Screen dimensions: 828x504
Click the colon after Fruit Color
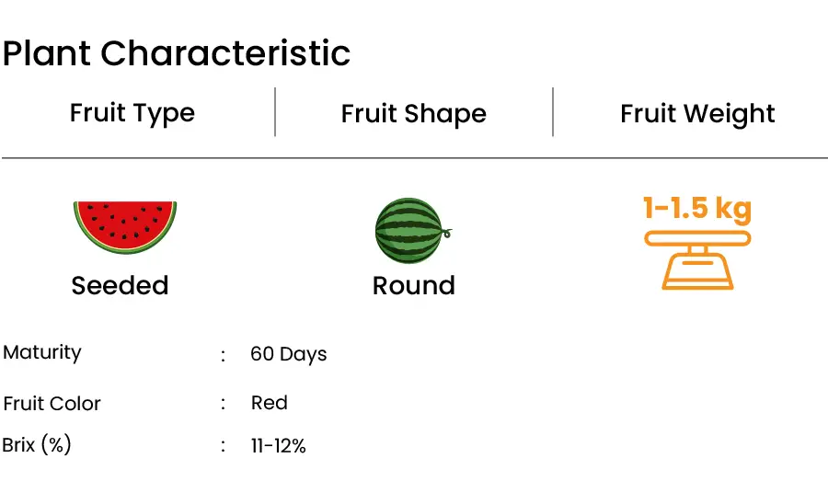[x=223, y=405]
